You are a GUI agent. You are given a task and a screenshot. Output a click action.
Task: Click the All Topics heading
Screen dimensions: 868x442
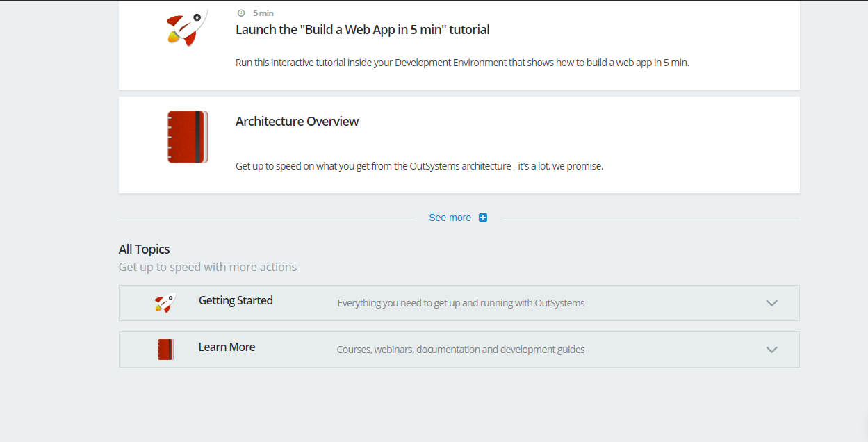tap(144, 249)
